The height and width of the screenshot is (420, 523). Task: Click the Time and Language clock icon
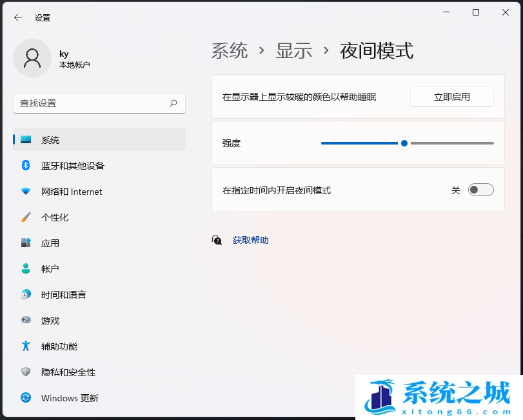click(26, 295)
